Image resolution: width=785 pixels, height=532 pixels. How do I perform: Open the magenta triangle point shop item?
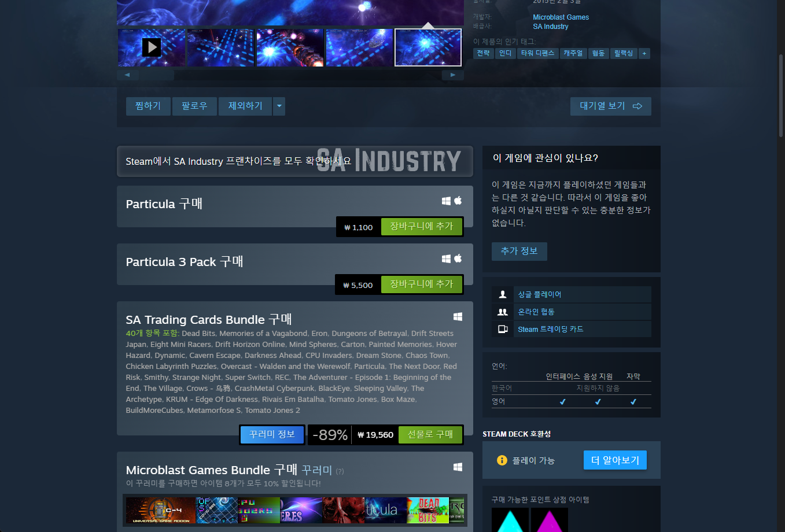coord(549,520)
